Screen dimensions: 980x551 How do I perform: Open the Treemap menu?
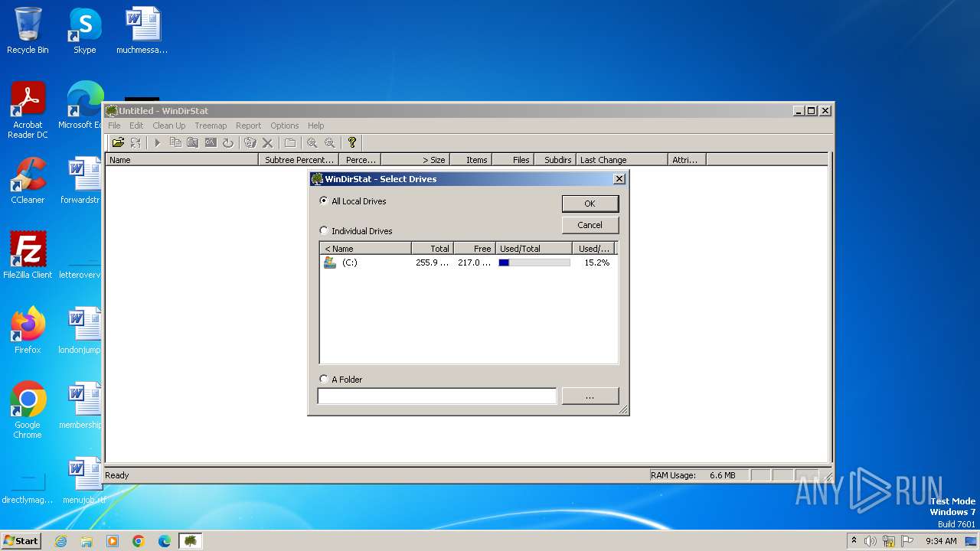tap(211, 126)
